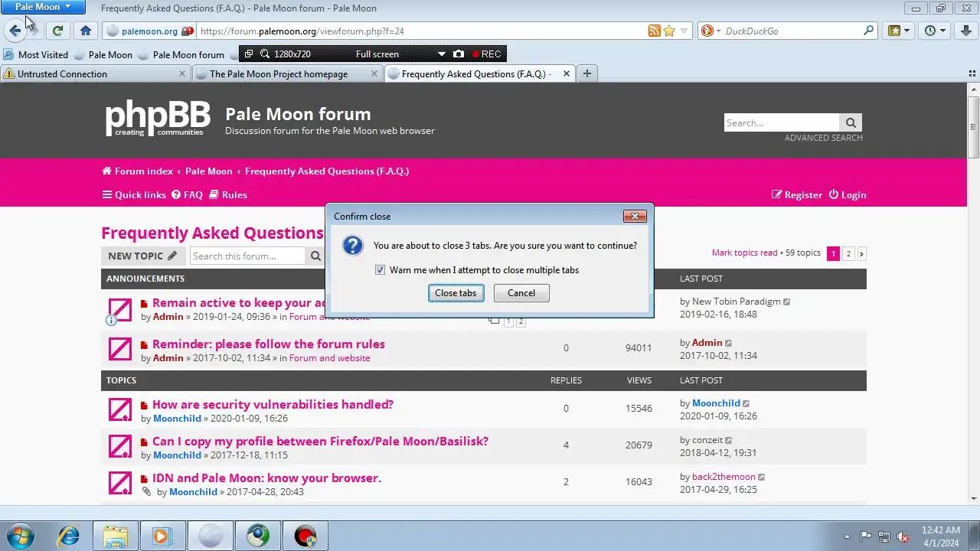The width and height of the screenshot is (980, 551).
Task: Click the search magnifier in DuckDuckGo box
Action: (868, 31)
